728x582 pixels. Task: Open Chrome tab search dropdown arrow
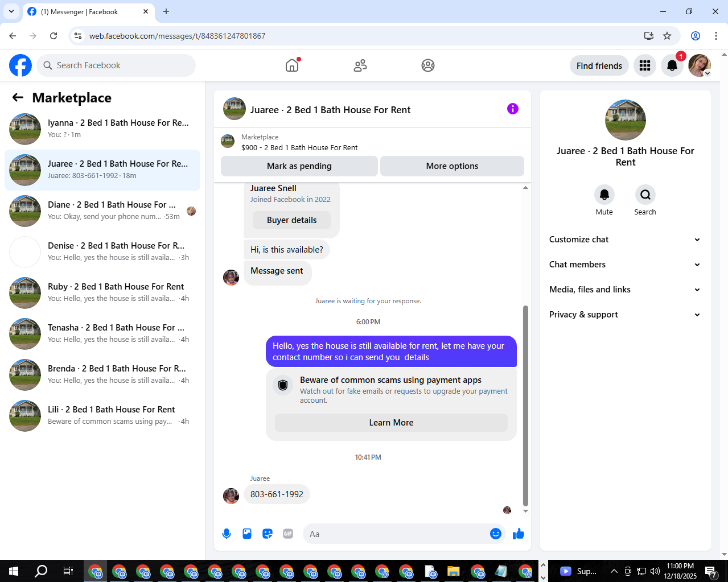pyautogui.click(x=11, y=11)
